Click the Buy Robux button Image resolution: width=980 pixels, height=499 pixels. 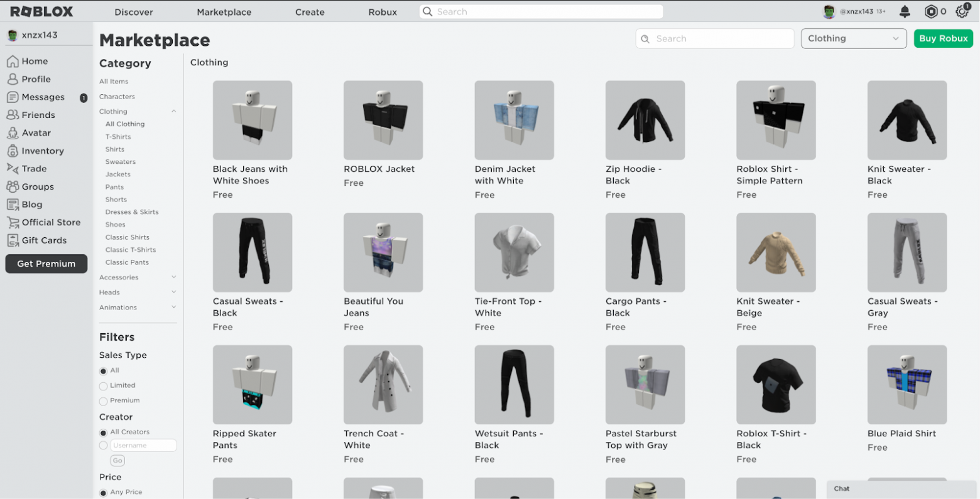[943, 38]
